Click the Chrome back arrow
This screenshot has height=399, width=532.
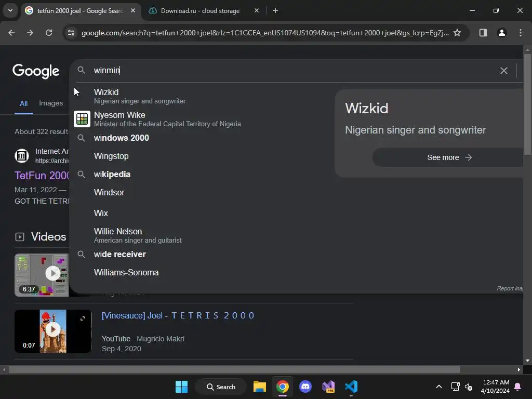(x=11, y=33)
